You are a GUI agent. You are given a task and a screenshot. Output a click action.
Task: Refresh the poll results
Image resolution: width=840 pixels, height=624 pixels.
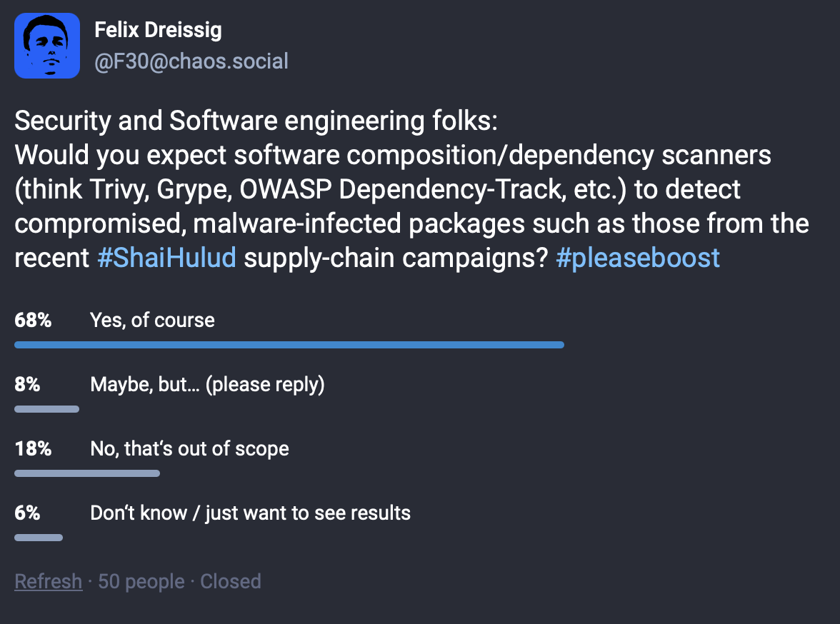point(48,581)
